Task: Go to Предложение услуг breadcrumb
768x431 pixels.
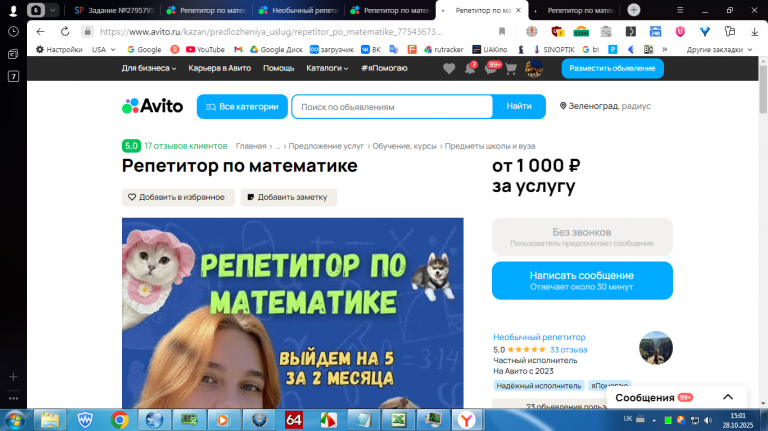Action: point(326,146)
